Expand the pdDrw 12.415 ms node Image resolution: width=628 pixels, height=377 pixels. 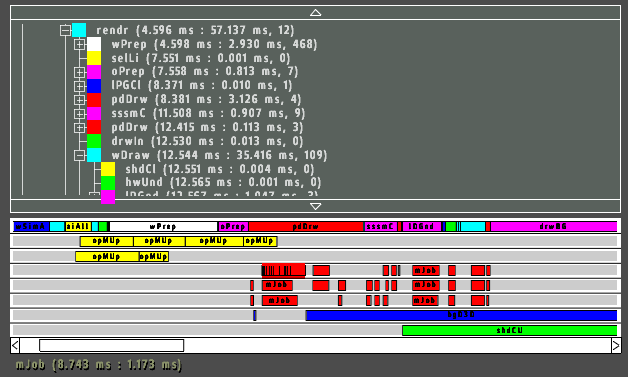pos(80,127)
